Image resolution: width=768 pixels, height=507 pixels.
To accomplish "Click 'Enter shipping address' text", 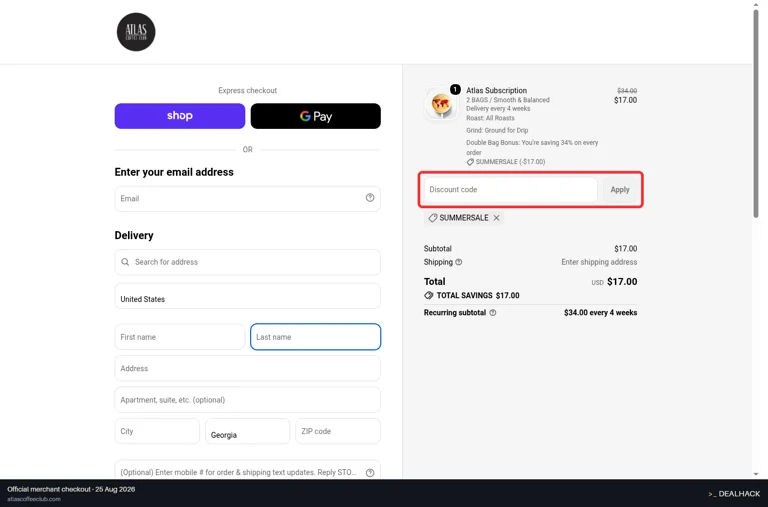I will pos(599,262).
